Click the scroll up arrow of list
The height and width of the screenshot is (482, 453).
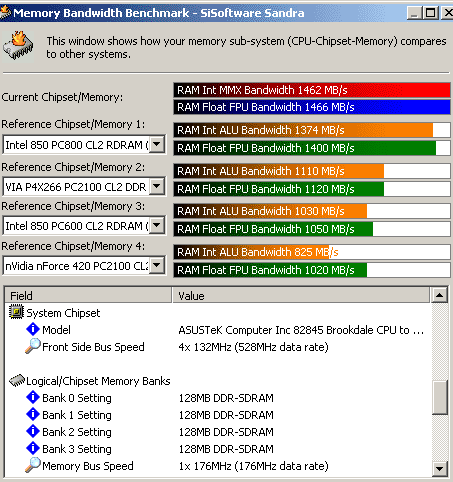click(439, 295)
